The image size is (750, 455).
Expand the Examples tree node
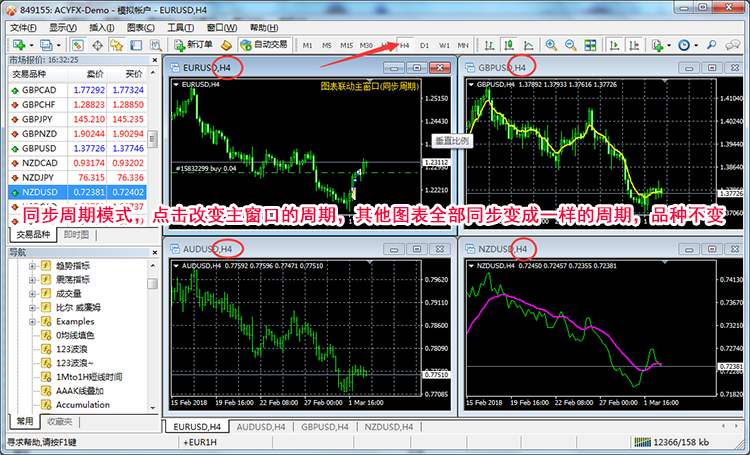[32, 322]
